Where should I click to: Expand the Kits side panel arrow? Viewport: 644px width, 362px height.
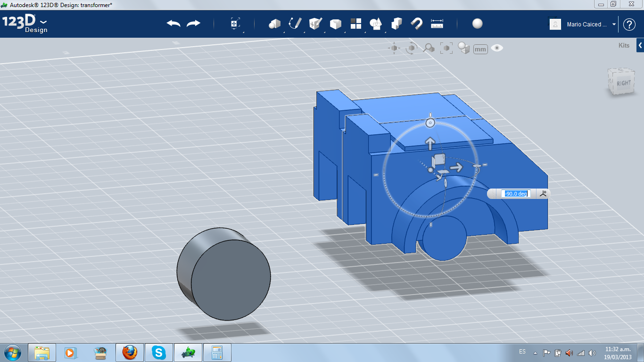point(640,46)
